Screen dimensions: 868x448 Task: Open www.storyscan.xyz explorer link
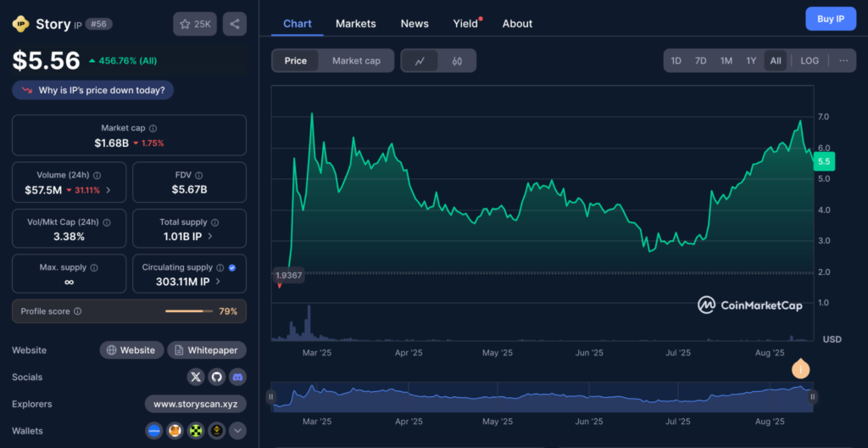coord(196,404)
